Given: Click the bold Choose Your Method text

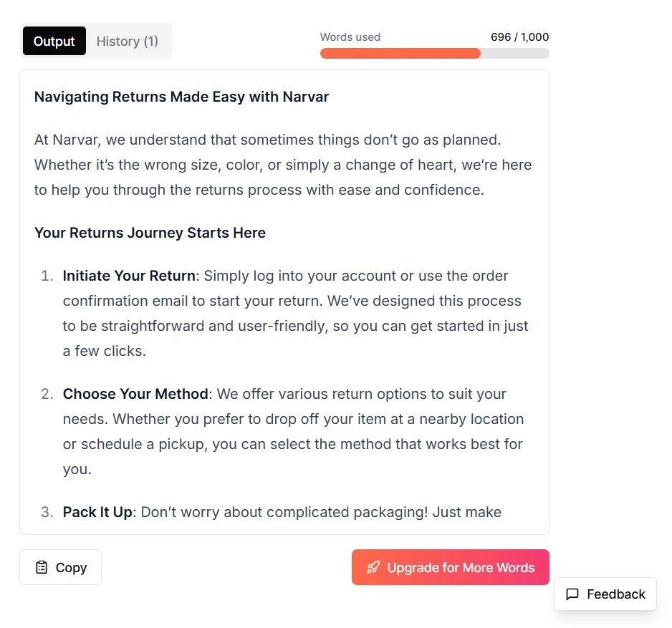Looking at the screenshot, I should click(x=135, y=394).
